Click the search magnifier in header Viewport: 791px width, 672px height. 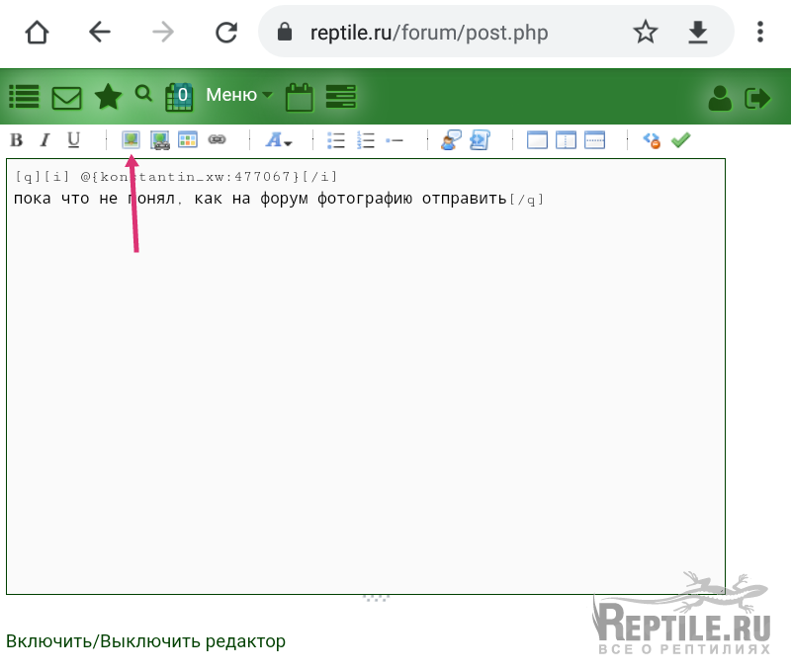[x=143, y=94]
